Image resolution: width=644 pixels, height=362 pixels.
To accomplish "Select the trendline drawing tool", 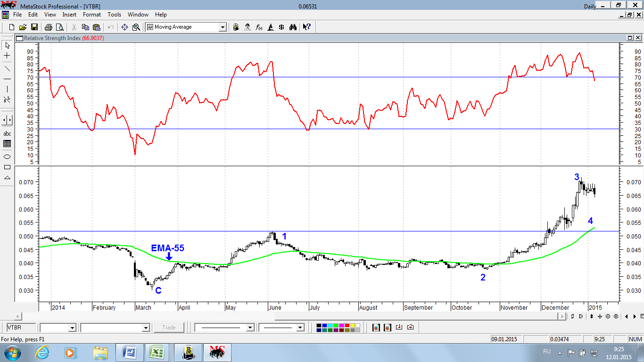I will coord(7,68).
